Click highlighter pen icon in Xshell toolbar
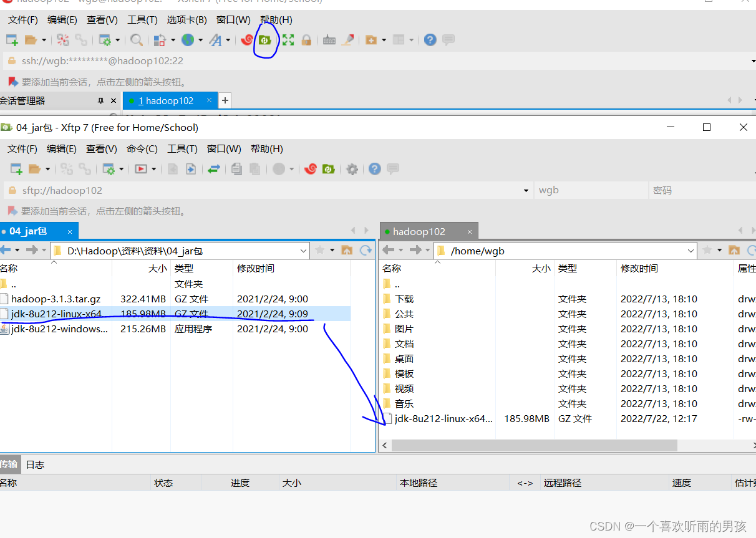 pos(348,40)
